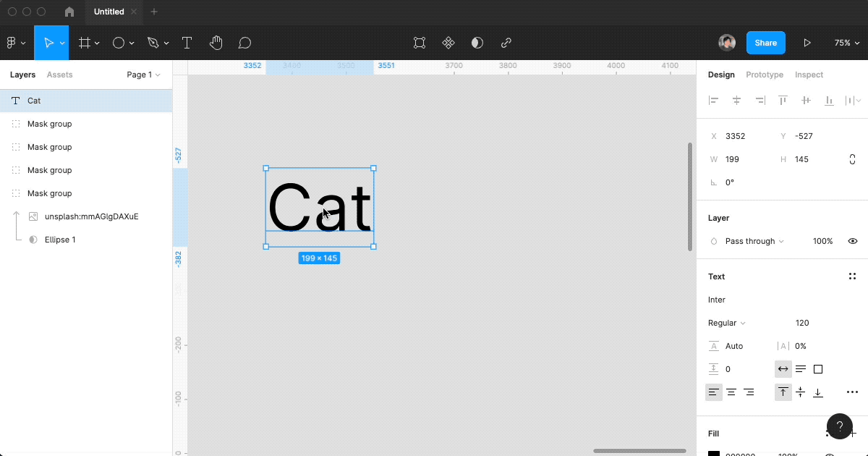Select the Text tool in toolbar
This screenshot has width=868, height=456.
coord(187,43)
